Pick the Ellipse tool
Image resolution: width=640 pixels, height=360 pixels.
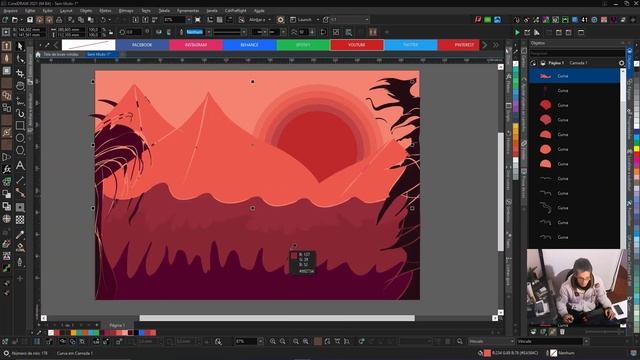20,138
